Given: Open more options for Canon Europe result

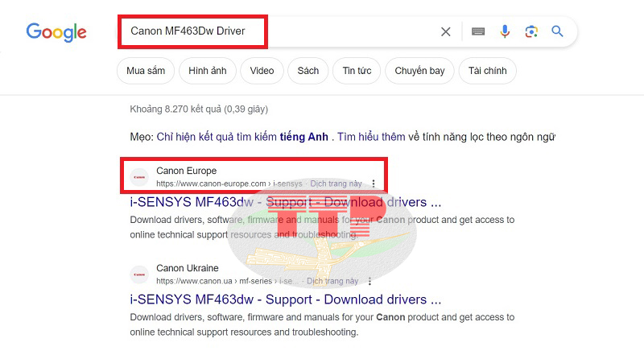Looking at the screenshot, I should click(x=374, y=184).
